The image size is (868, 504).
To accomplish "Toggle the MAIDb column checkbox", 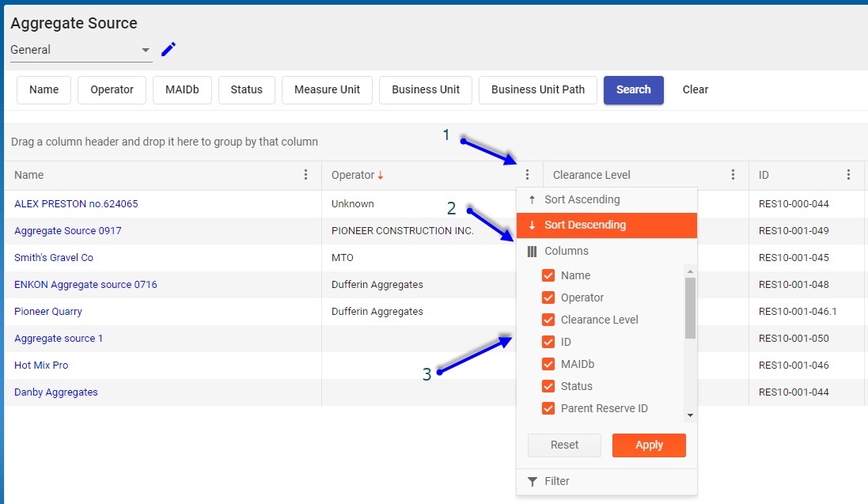I will 548,364.
